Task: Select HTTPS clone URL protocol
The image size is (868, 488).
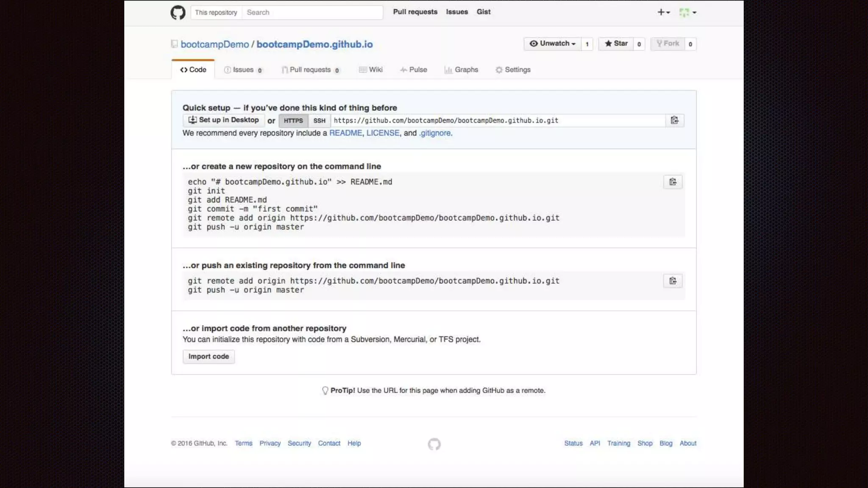Action: coord(293,121)
